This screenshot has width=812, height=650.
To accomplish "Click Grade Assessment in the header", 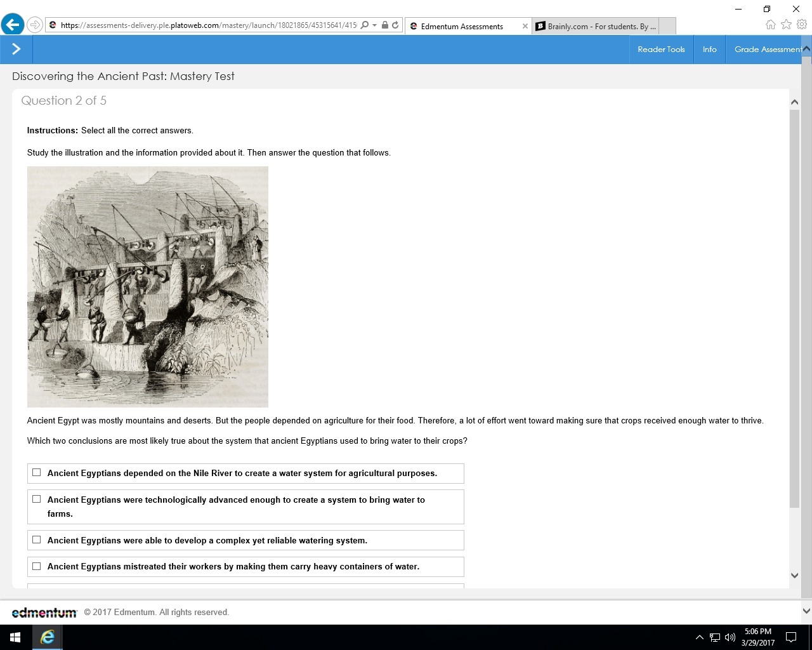I will pos(768,50).
